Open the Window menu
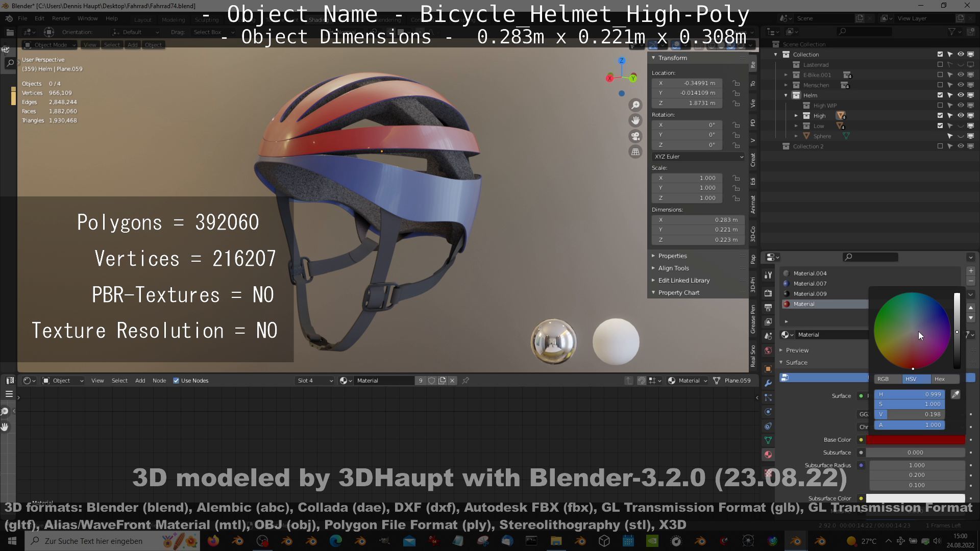Viewport: 980px width, 551px height. click(x=87, y=18)
